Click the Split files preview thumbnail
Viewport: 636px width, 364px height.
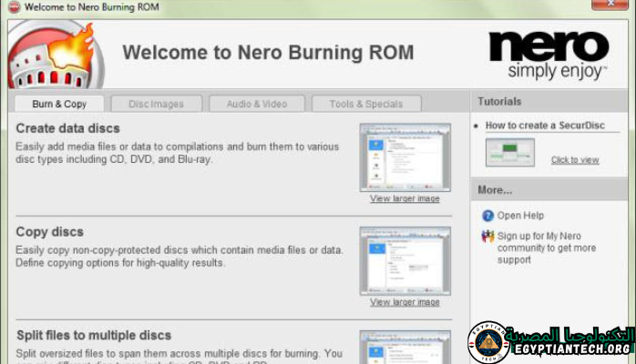coord(405,347)
